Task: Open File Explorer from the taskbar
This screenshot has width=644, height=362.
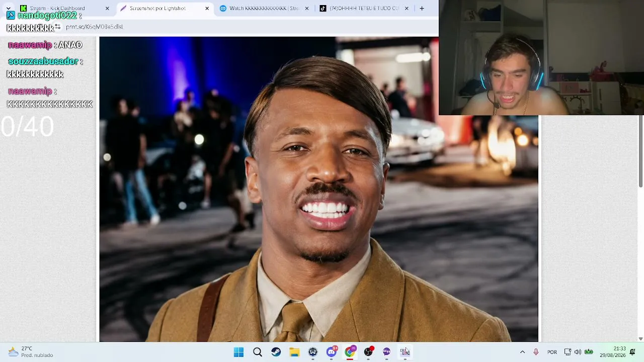Action: tap(294, 352)
